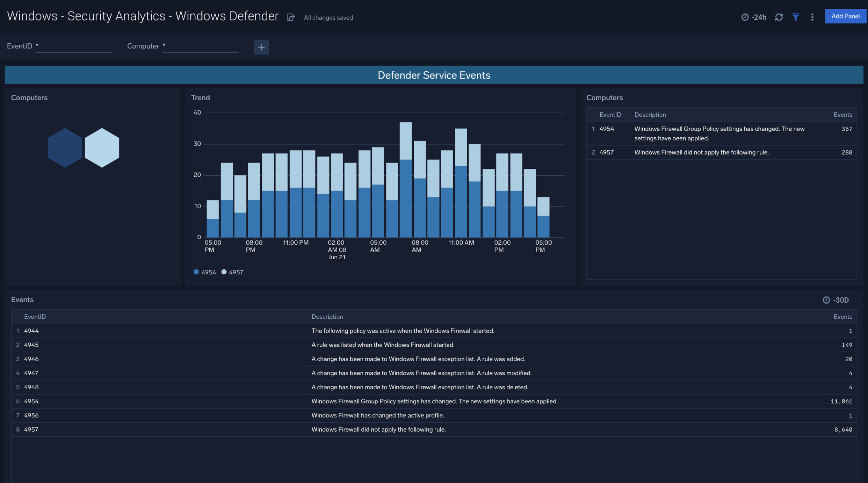Open the Computer filter dropdown

(200, 45)
